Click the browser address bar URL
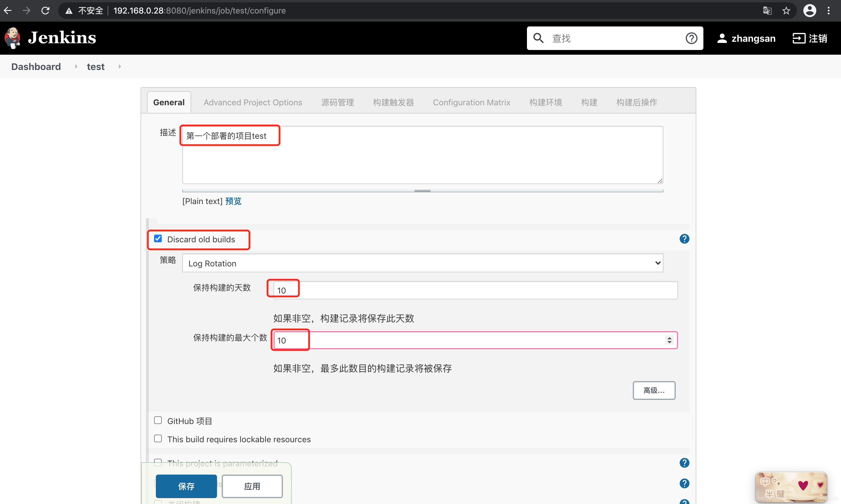This screenshot has height=504, width=841. tap(199, 11)
